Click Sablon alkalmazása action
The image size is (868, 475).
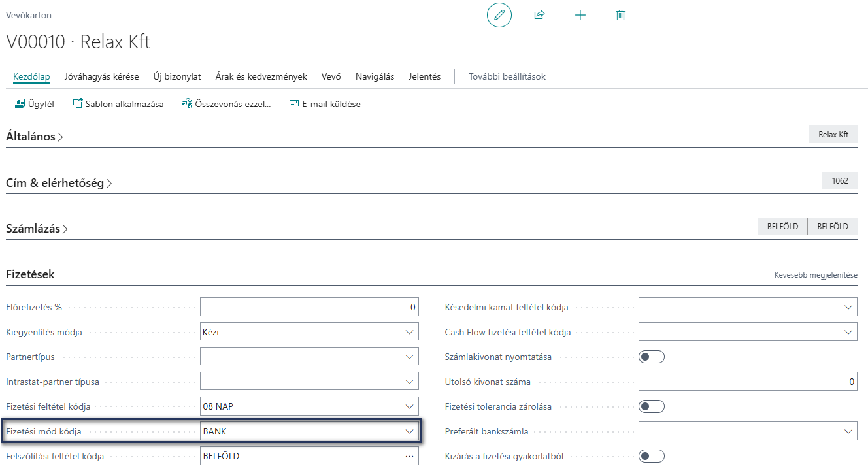[x=118, y=103]
